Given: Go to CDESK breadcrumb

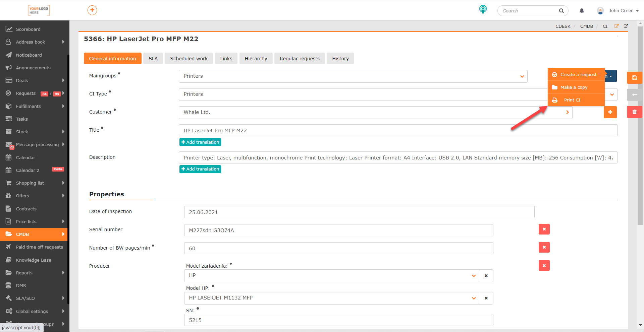Looking at the screenshot, I should pyautogui.click(x=563, y=26).
